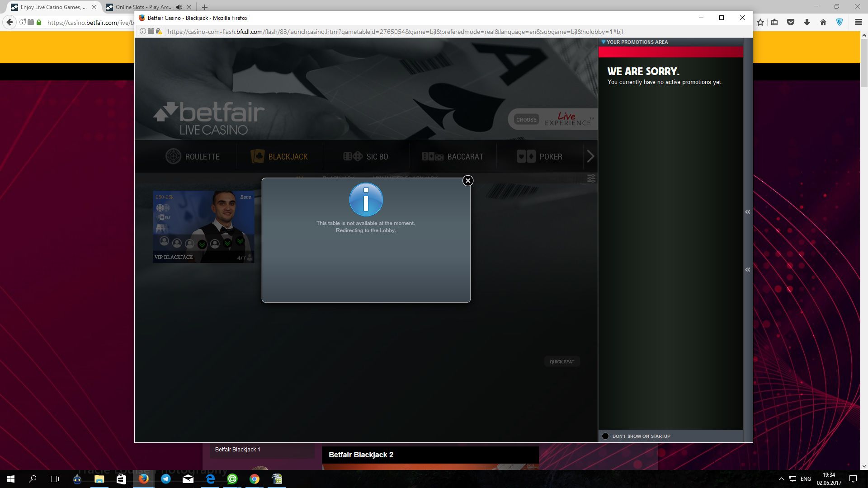Mute the Online Slots tab audio

pyautogui.click(x=179, y=7)
